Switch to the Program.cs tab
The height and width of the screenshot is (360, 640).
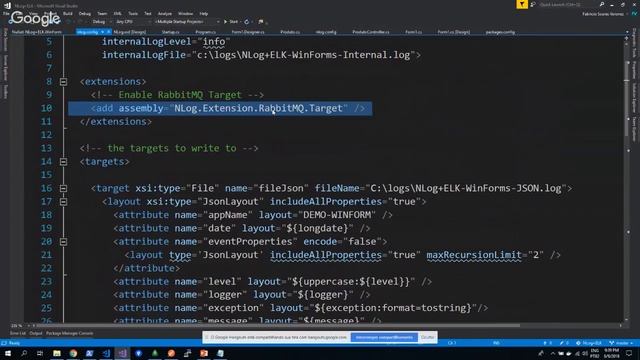[x=205, y=32]
